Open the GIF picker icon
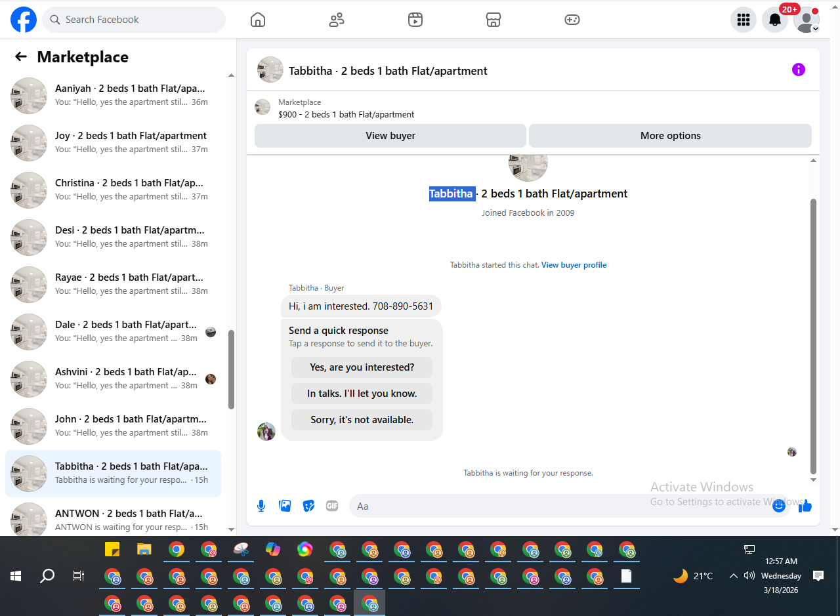Viewport: 840px width, 616px height. 332,506
